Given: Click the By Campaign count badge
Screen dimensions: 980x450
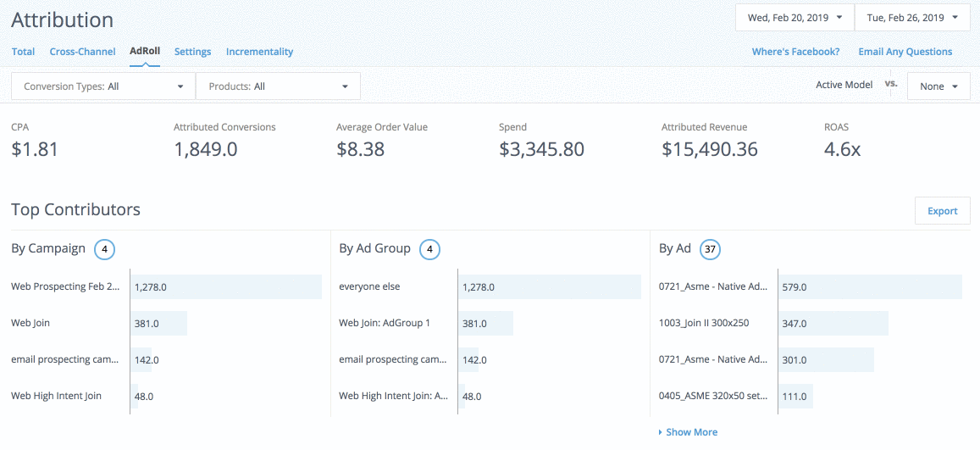Looking at the screenshot, I should tap(104, 249).
